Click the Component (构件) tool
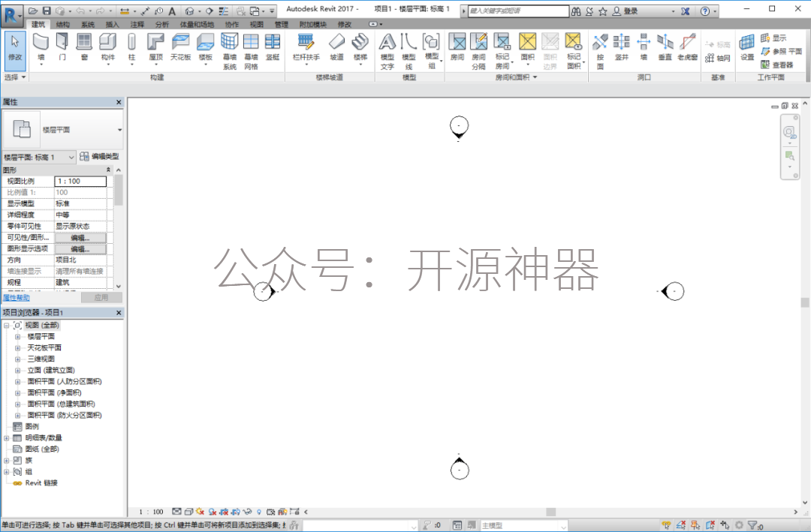 pyautogui.click(x=107, y=48)
